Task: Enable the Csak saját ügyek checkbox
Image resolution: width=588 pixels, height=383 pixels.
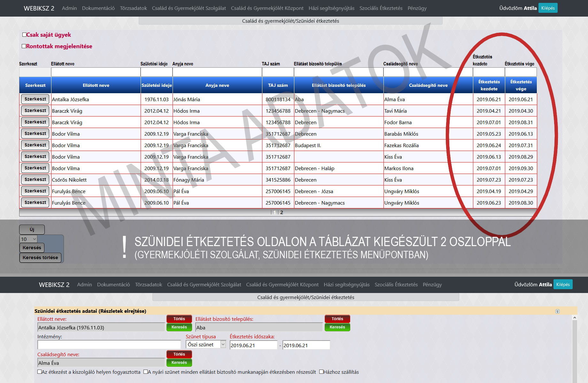Action: (x=24, y=35)
